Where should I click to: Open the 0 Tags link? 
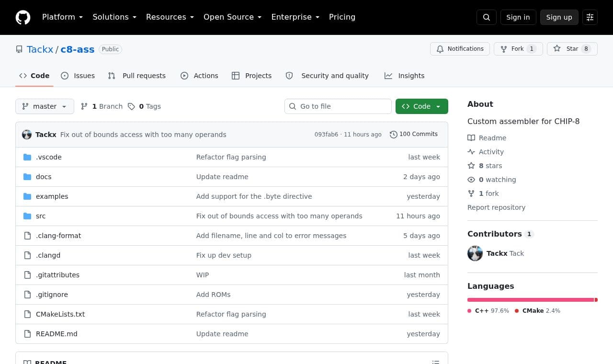click(144, 106)
